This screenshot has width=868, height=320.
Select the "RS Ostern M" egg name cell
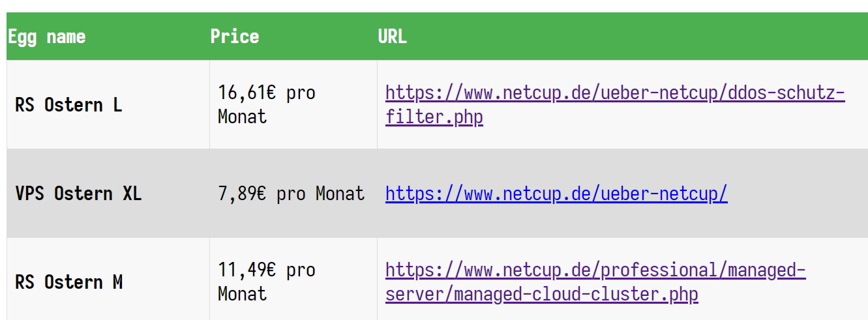pyautogui.click(x=69, y=282)
